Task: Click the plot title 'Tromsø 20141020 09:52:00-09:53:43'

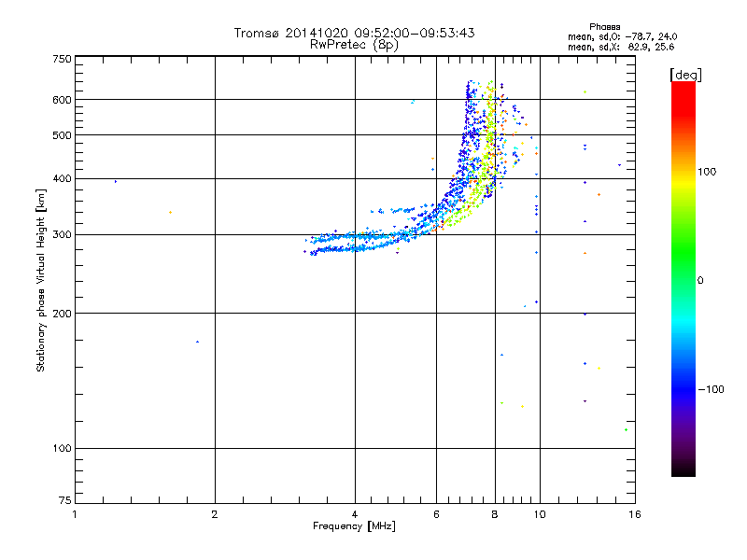Action: pyautogui.click(x=354, y=33)
